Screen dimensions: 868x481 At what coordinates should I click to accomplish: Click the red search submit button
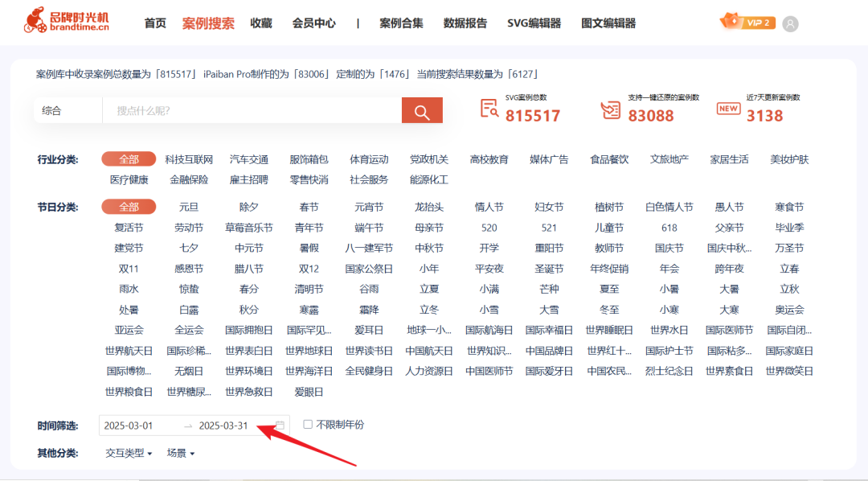point(422,110)
